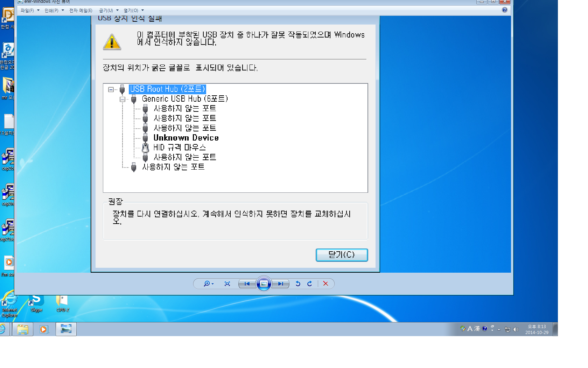Select Generic USB Hub (6포트) item

(185, 99)
